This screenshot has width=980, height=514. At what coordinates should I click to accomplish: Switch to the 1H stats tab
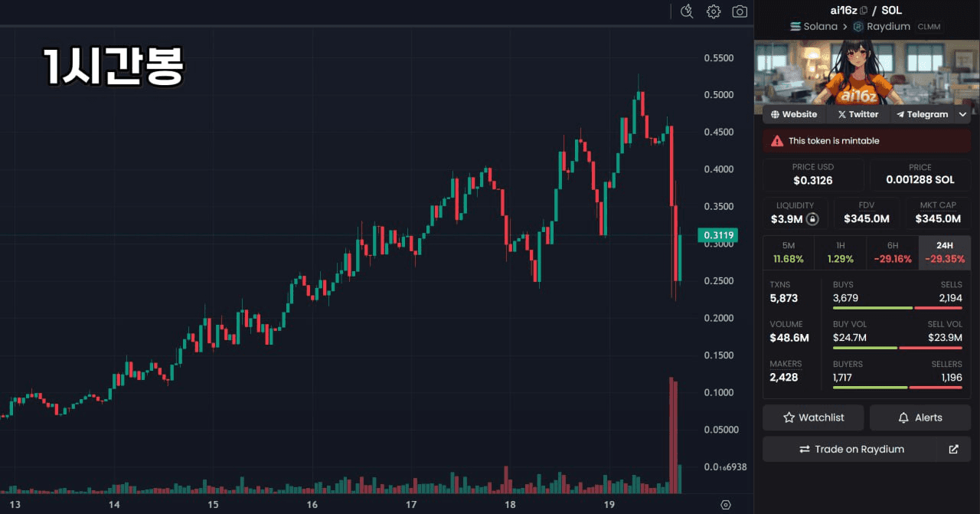coord(840,252)
